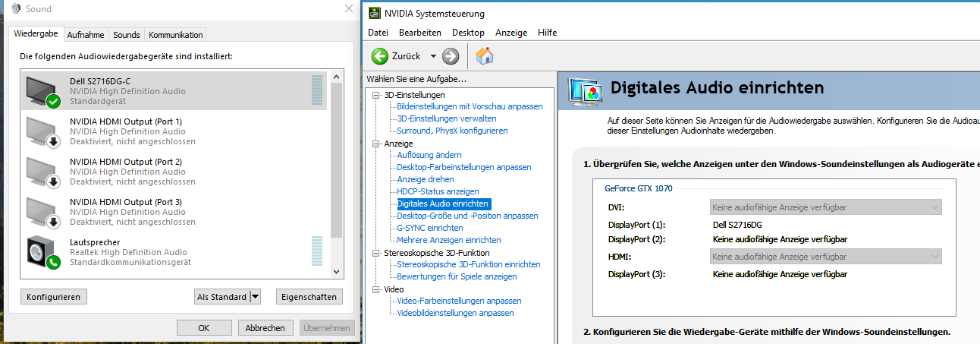
Task: Click the Als Standard button
Action: click(x=221, y=297)
